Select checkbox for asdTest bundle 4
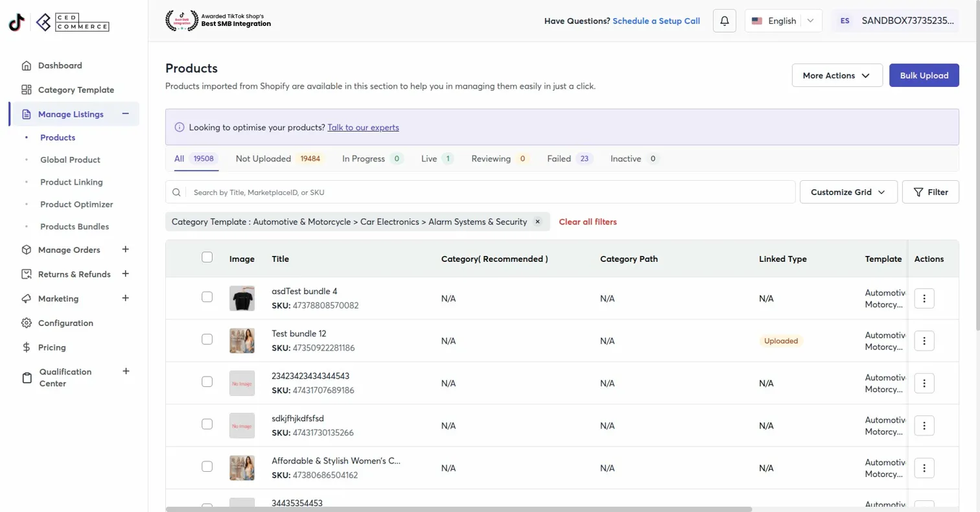The height and width of the screenshot is (512, 980). pos(207,297)
